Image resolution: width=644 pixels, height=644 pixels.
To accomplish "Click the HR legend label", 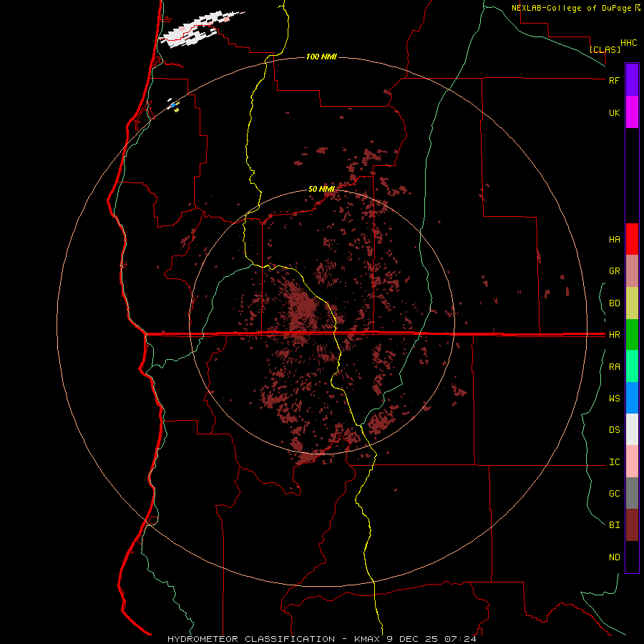I will pyautogui.click(x=614, y=335).
